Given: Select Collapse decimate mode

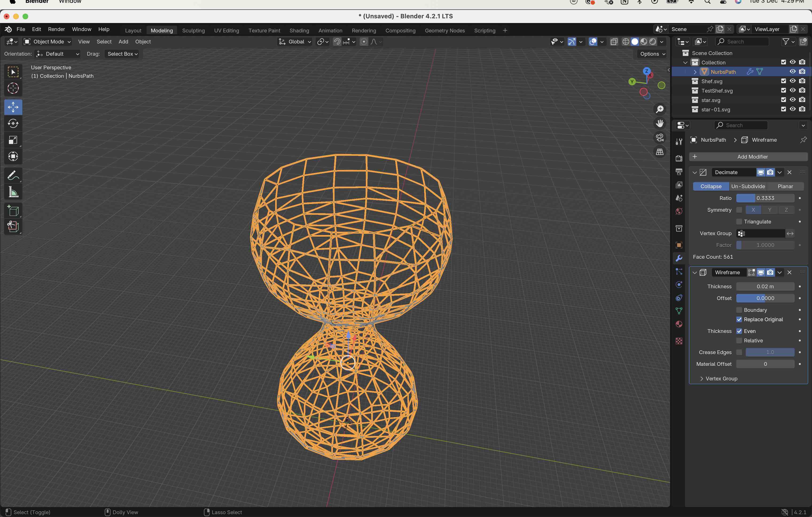Looking at the screenshot, I should tap(711, 187).
